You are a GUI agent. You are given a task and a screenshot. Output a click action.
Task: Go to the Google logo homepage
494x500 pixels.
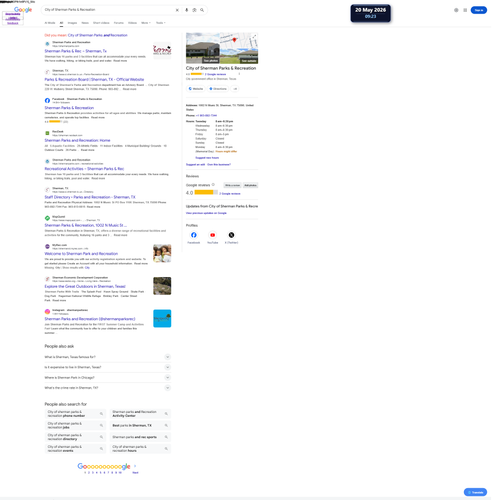click(x=23, y=10)
